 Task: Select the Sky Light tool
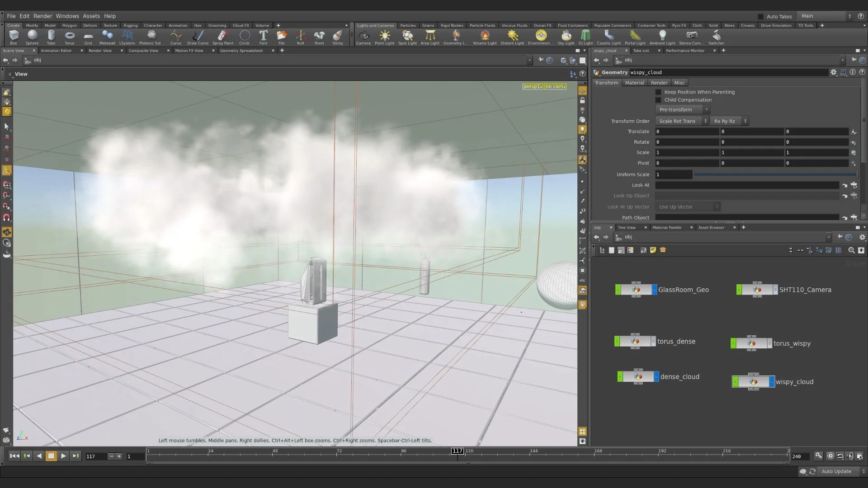coord(566,37)
